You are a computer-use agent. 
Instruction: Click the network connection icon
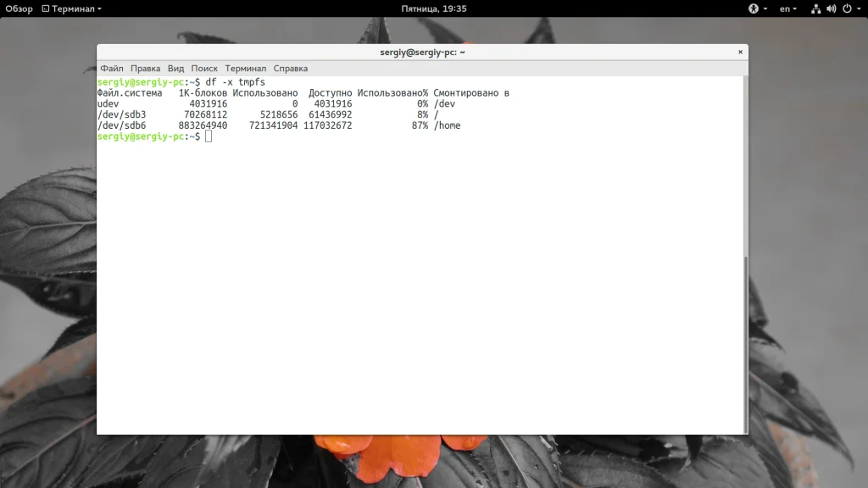(815, 8)
